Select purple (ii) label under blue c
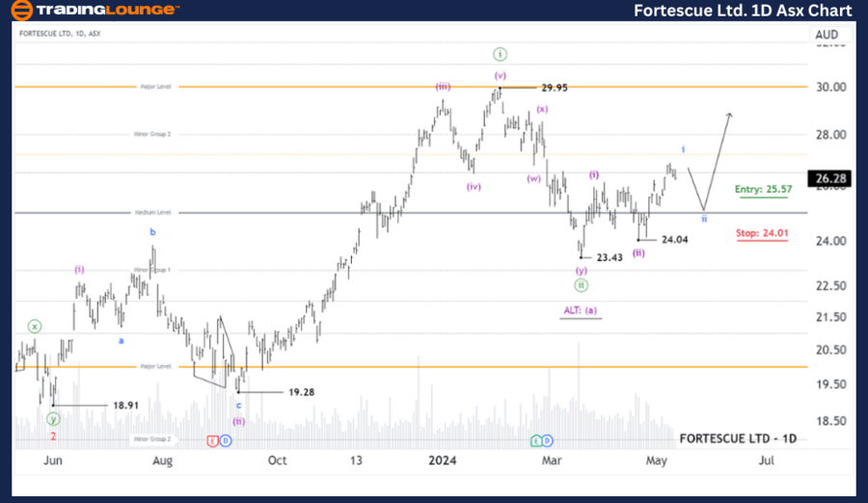868x503 pixels. pos(238,421)
